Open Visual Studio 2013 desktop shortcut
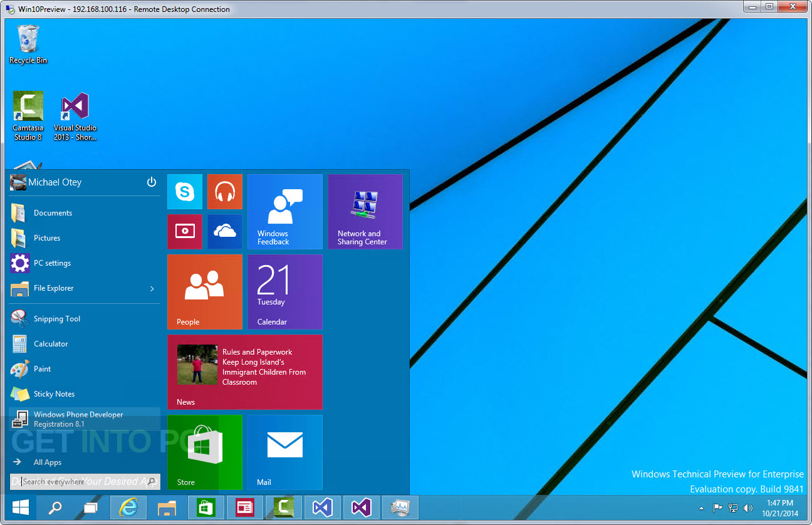812x525 pixels. 75,116
